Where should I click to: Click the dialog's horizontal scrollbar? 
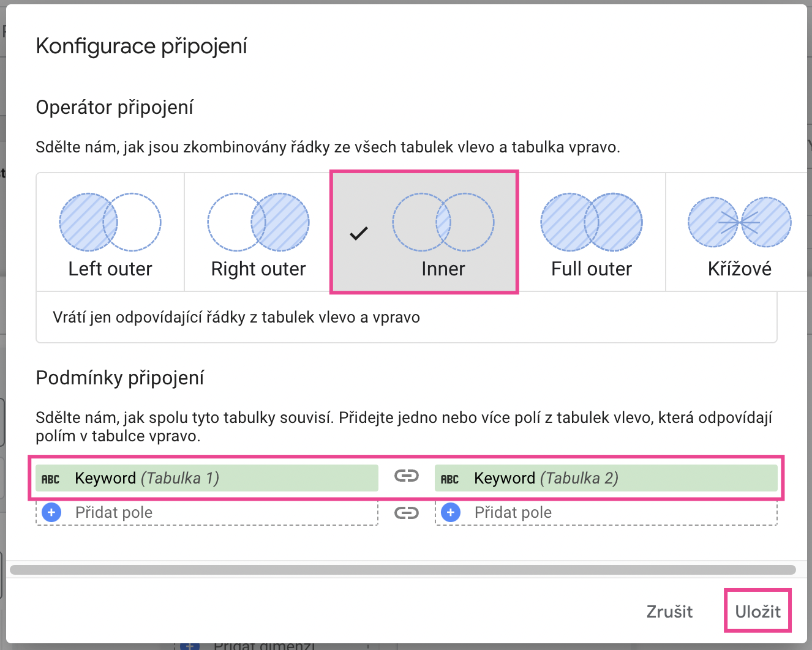(403, 570)
